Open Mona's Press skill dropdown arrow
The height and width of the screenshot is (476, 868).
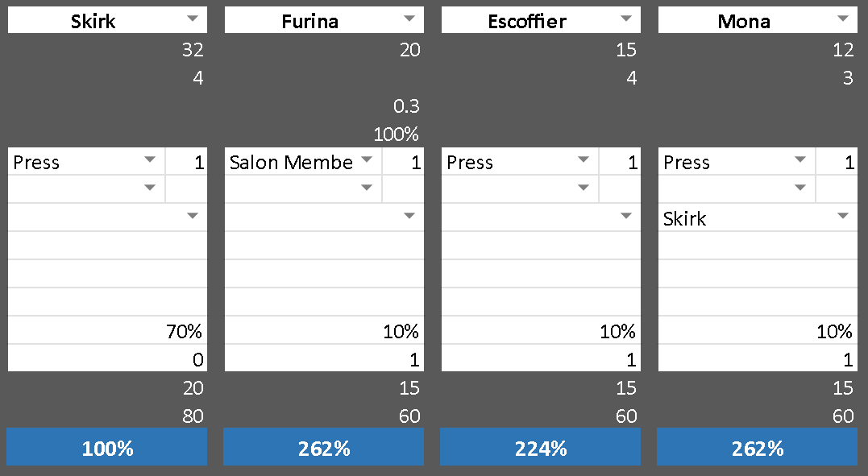point(800,160)
